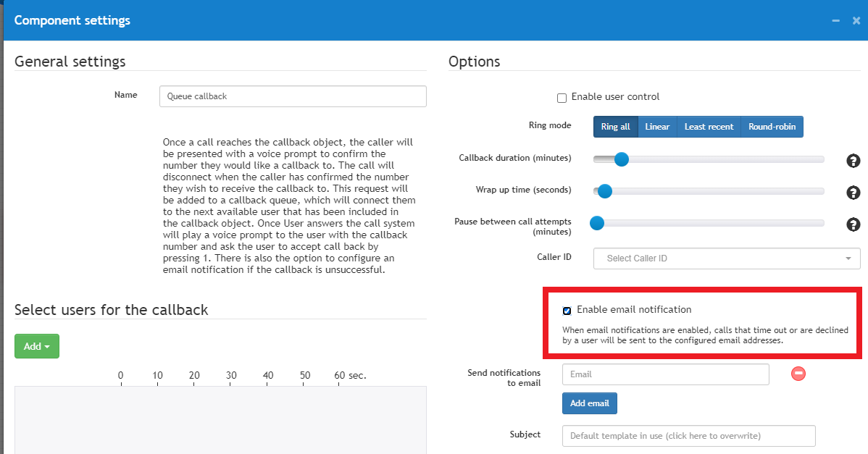868x454 pixels.
Task: Focus the Name field Queue callback
Action: click(x=293, y=96)
